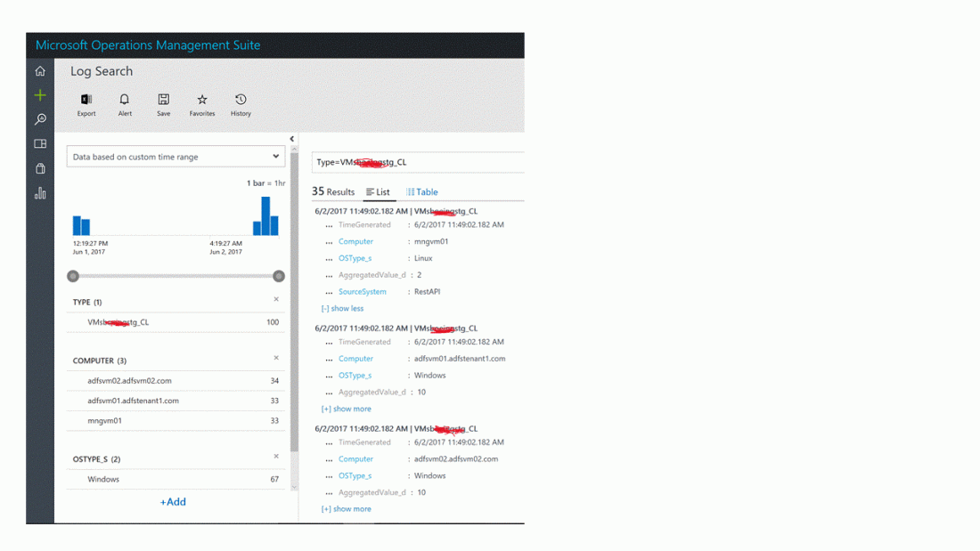Click the right time range slider handle
The width and height of the screenshot is (980, 551).
coord(279,276)
